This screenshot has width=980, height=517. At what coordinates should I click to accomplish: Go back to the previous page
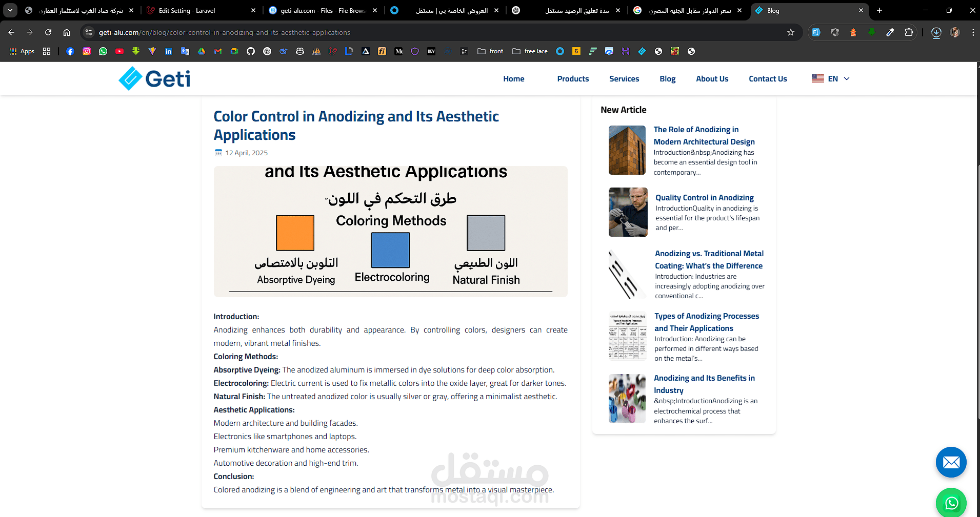[x=11, y=32]
